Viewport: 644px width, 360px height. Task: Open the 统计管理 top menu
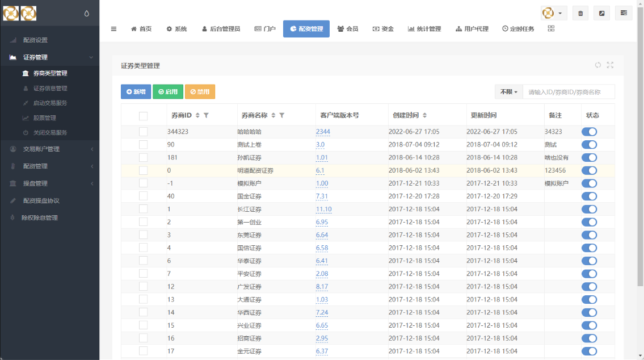[x=424, y=29]
